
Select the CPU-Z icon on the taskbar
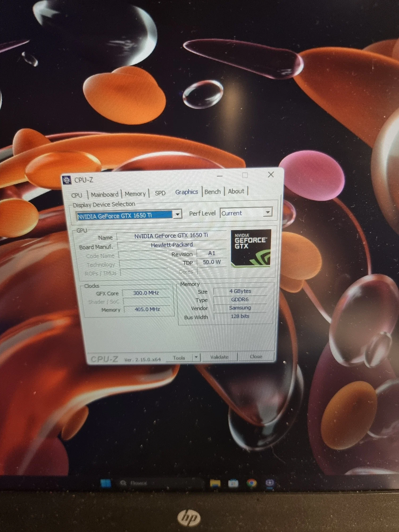coord(270,483)
